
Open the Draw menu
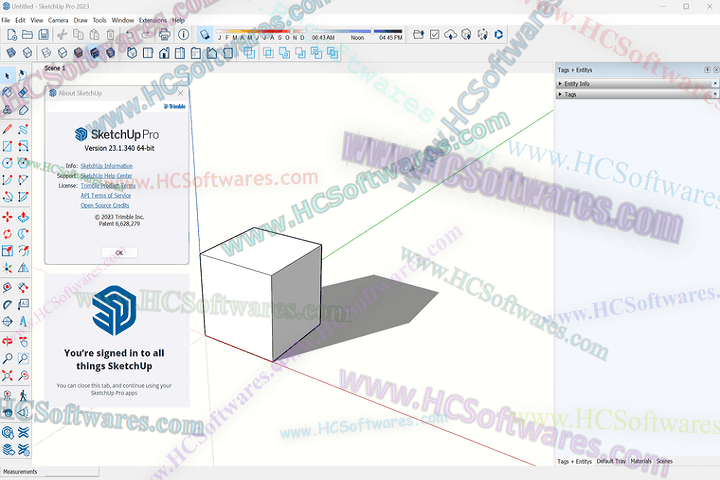[80, 20]
